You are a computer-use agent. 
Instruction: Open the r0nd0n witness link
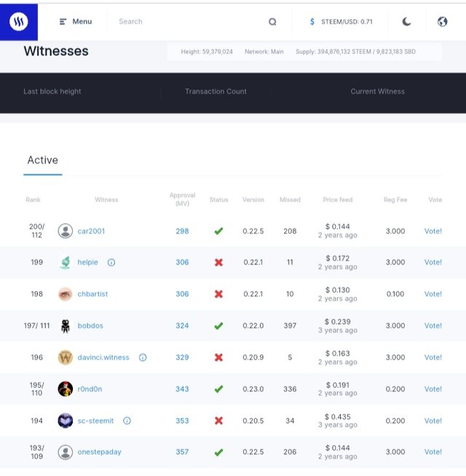click(x=90, y=389)
